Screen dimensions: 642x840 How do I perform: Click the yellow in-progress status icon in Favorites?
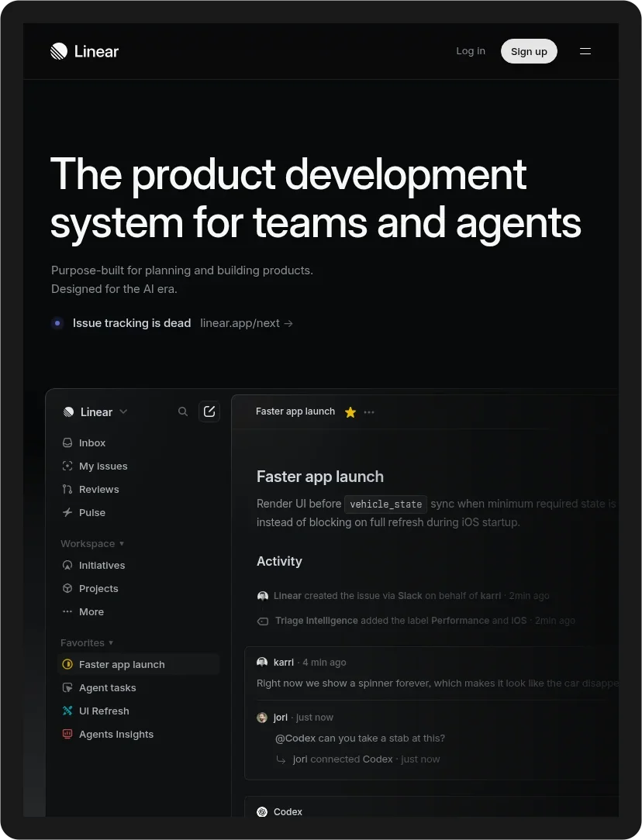tap(67, 664)
